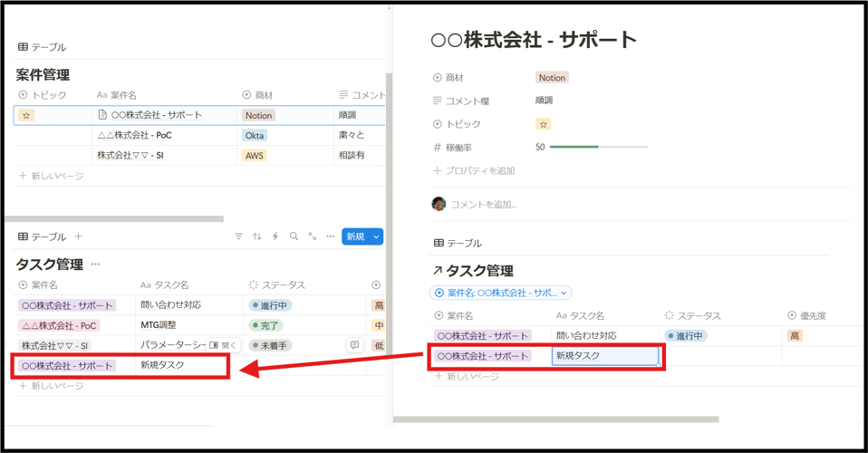Click the 案件名 column header in 案件管理 table
The height and width of the screenshot is (453, 868).
117,95
